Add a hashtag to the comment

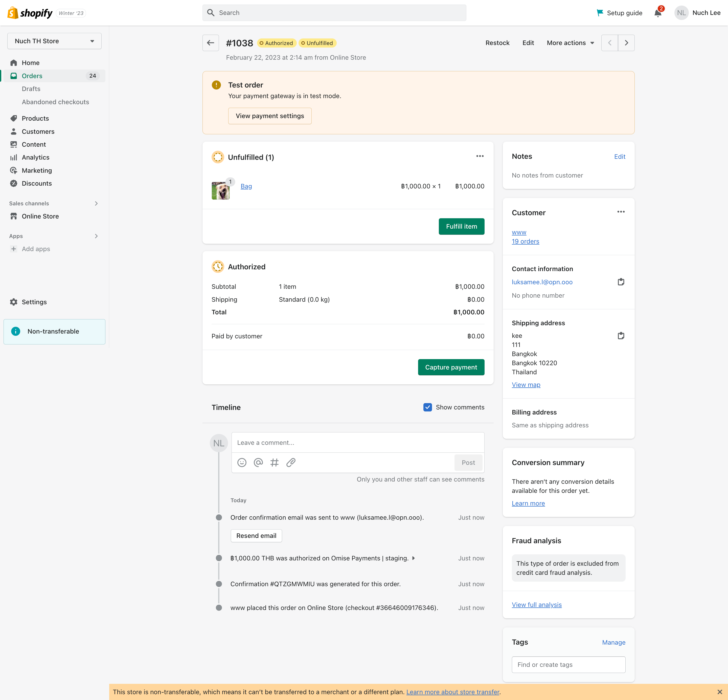(x=275, y=462)
